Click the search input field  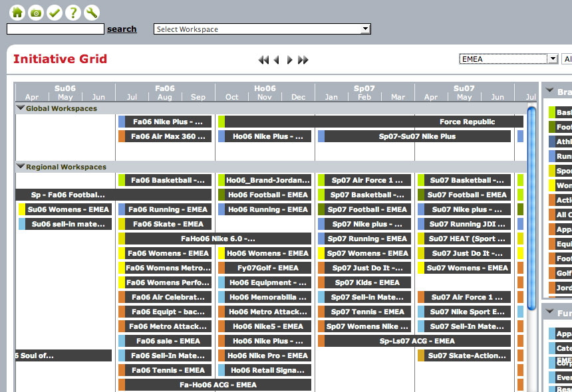[x=55, y=29]
